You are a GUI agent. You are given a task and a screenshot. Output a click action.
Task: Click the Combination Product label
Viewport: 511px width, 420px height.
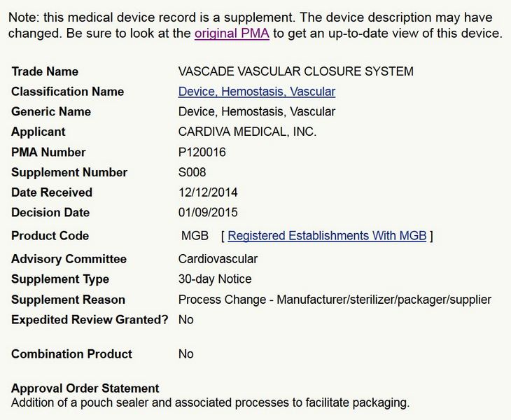pyautogui.click(x=71, y=354)
